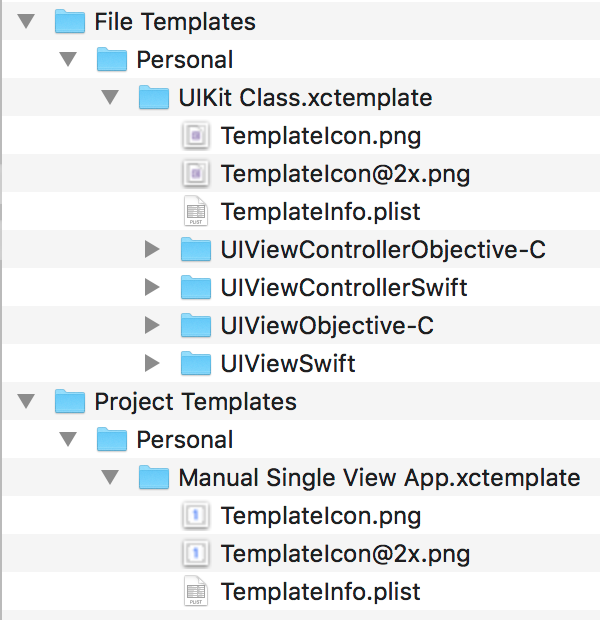The height and width of the screenshot is (620, 600).
Task: Collapse the File Templates folder
Action: [x=26, y=21]
